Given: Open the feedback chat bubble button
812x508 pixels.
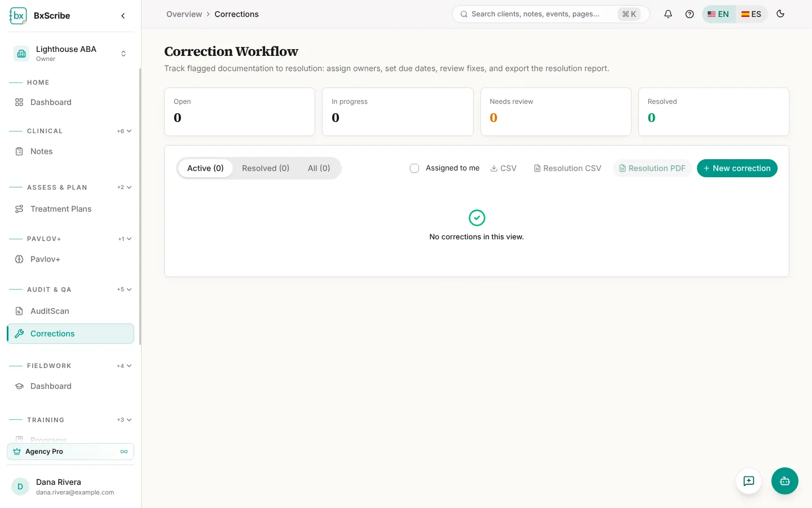Looking at the screenshot, I should [749, 481].
